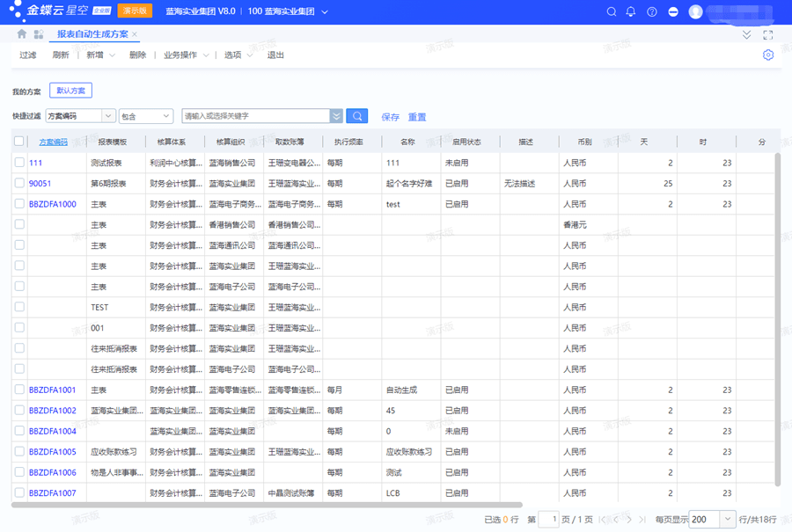The image size is (792, 532).
Task: Click the magnifier search button beside keyword field
Action: tap(357, 115)
